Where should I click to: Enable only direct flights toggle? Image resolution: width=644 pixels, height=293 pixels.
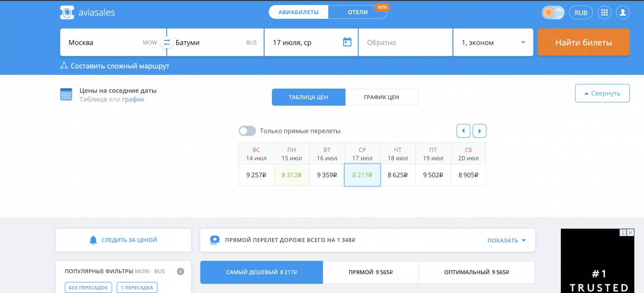point(247,131)
